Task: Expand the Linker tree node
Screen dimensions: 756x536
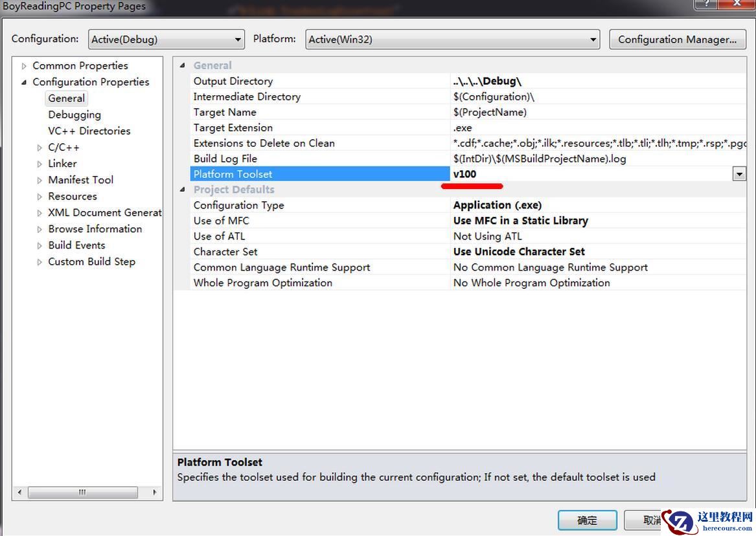Action: (40, 164)
